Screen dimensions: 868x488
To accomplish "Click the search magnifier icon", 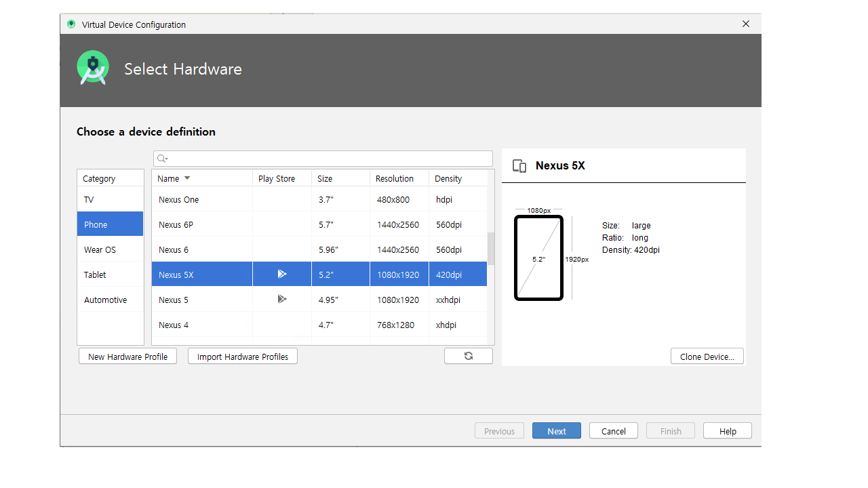I will (x=161, y=159).
